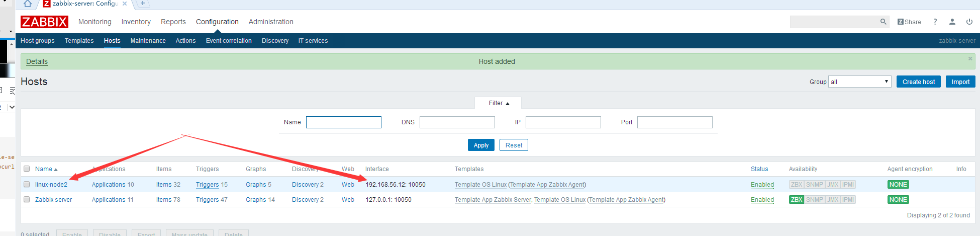This screenshot has height=236, width=980.
Task: Open the Group dropdown
Action: point(860,82)
